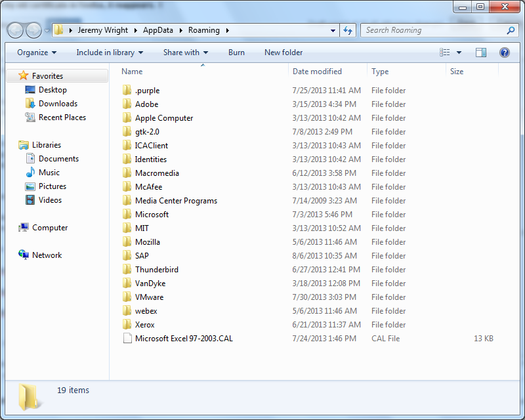
Task: Open the Music library
Action: (x=49, y=173)
